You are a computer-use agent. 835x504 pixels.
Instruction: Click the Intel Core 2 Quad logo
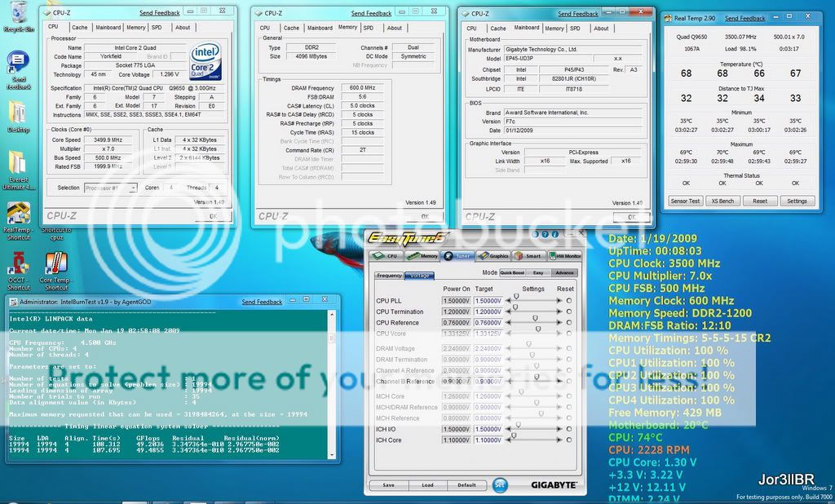tap(205, 62)
